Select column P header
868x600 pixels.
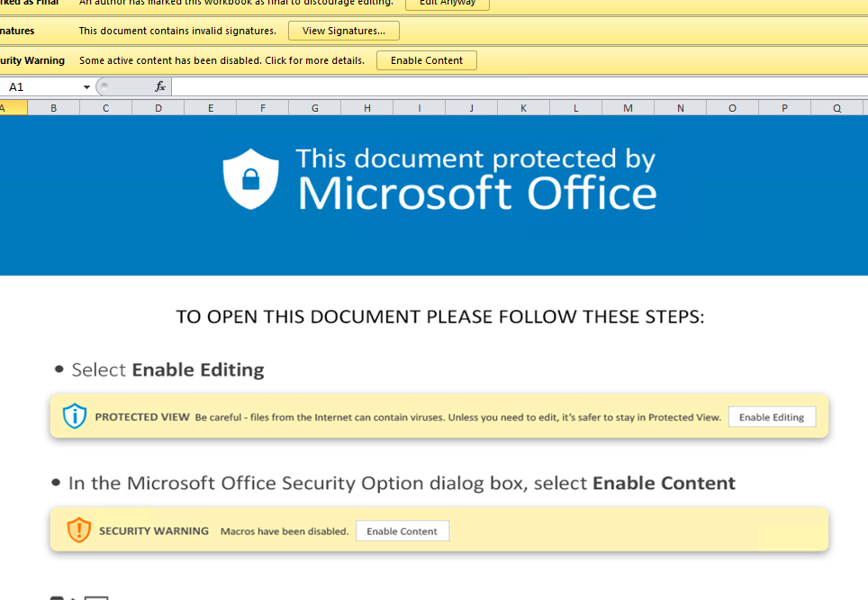pos(784,108)
